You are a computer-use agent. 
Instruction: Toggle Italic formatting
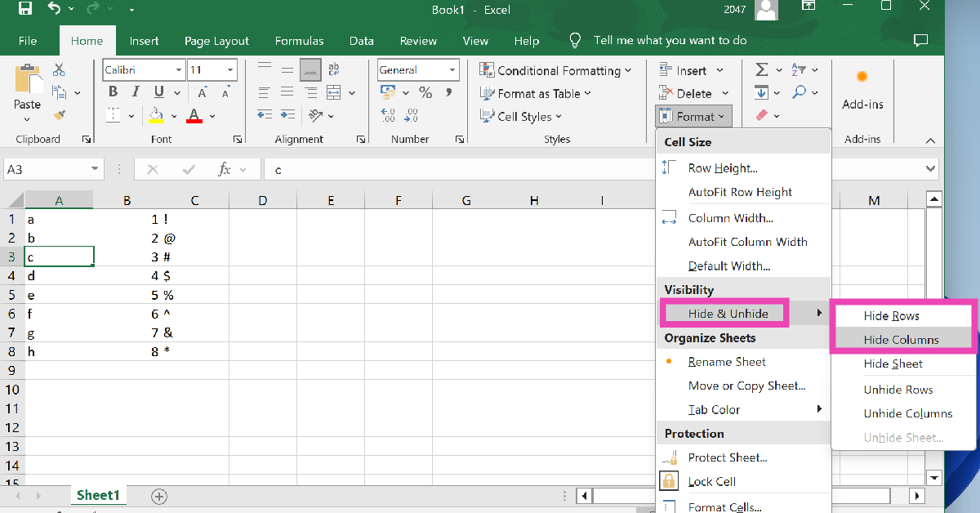pos(136,92)
